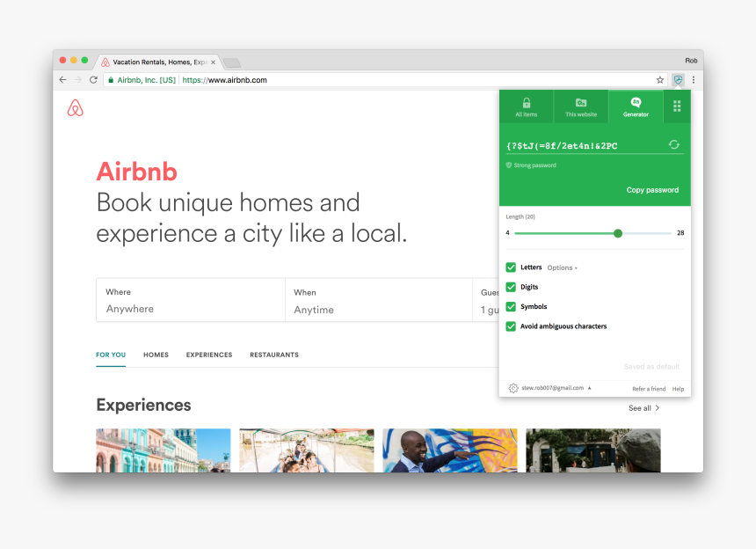Open the Guests selector

(486, 300)
